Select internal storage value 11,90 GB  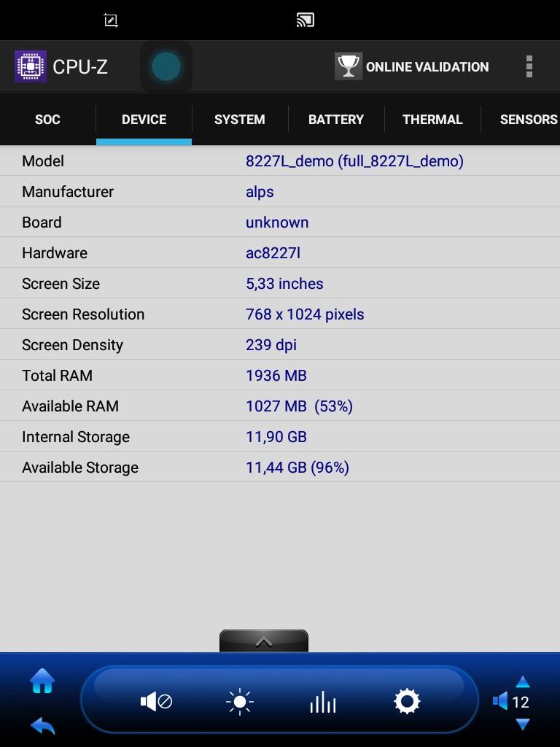276,437
